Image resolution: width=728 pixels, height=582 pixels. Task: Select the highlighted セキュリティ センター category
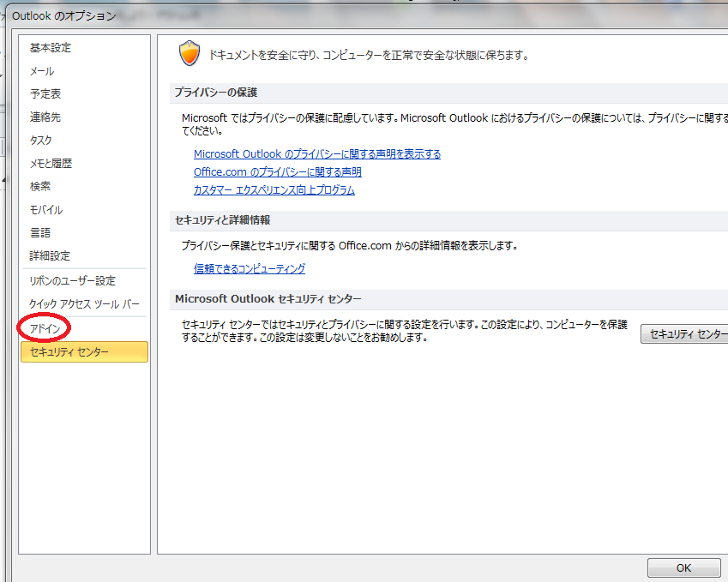pyautogui.click(x=85, y=351)
